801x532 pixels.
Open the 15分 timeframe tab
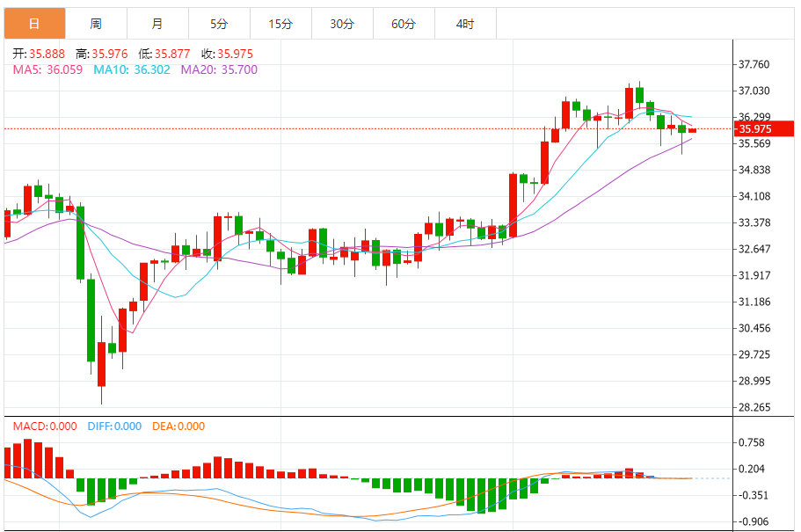click(x=280, y=24)
